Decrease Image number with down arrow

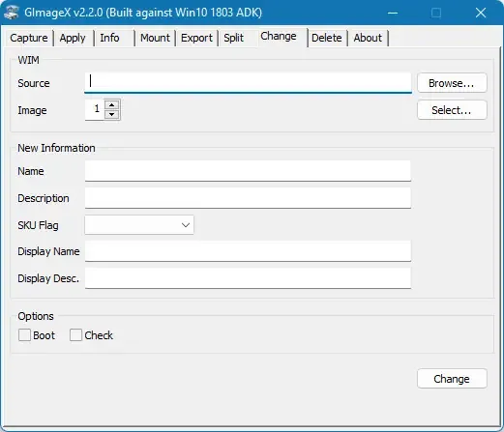(112, 114)
